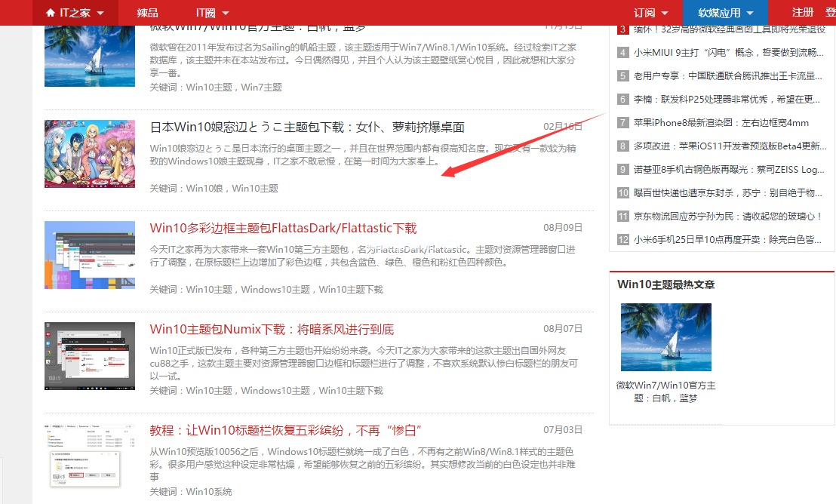Open the sailboat thumbnail under Win10主题最热文章
836x504 pixels.
(x=665, y=337)
